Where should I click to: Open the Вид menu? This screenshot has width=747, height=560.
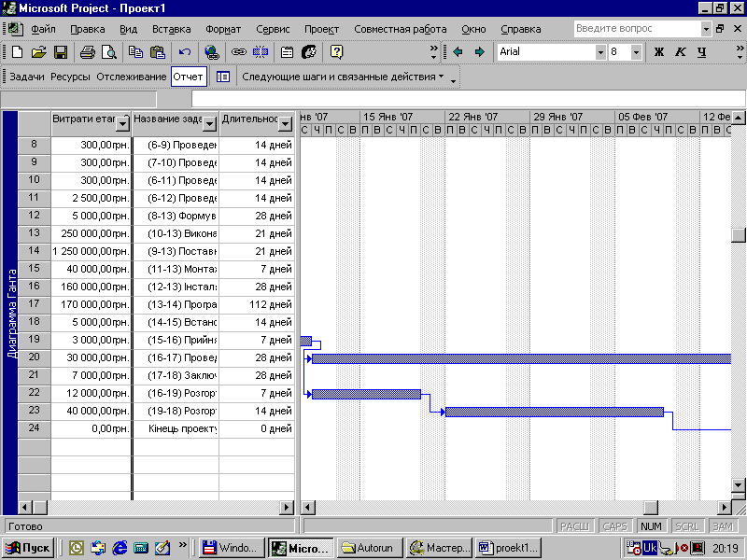coord(128,29)
